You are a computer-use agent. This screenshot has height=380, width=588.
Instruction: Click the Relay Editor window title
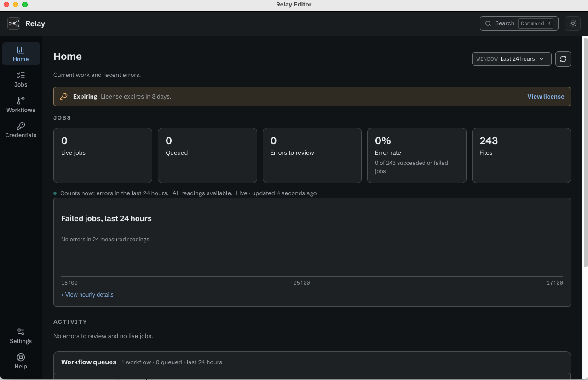(x=294, y=5)
